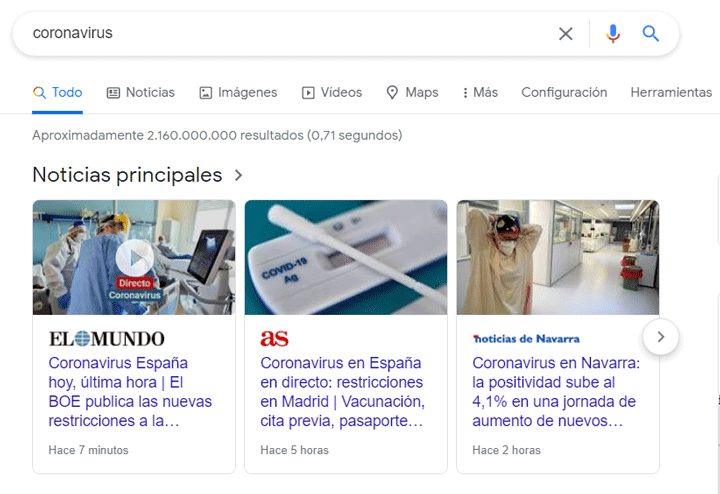Start voice search with the microphone icon
Image resolution: width=720 pixels, height=494 pixels.
tap(613, 34)
